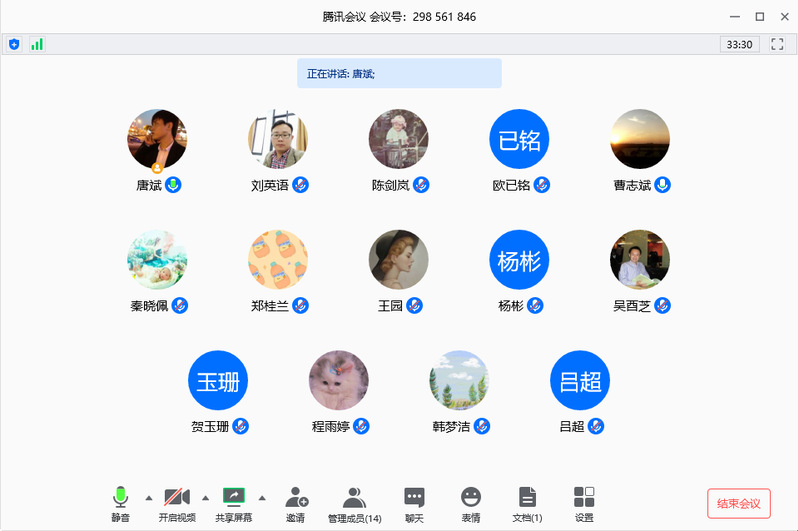The image size is (798, 531).
Task: Click the blue security shield icon
Action: [14, 44]
